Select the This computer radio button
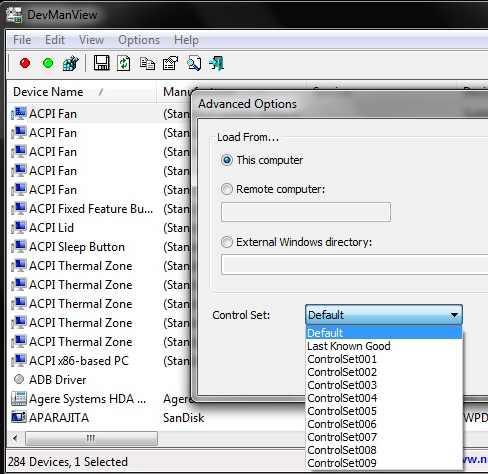This screenshot has height=474, width=488. pyautogui.click(x=227, y=160)
